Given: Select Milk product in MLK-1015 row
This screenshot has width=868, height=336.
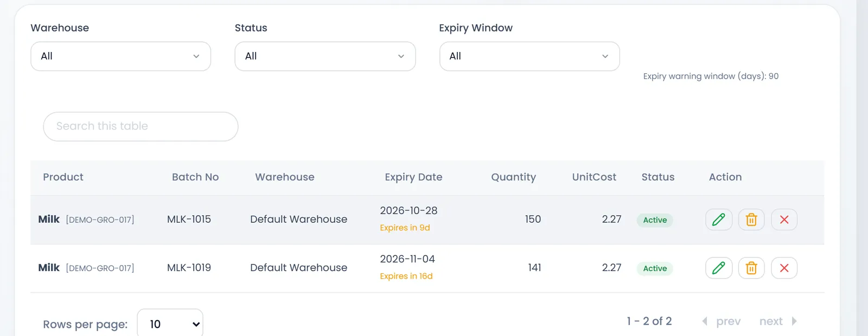Looking at the screenshot, I should [x=49, y=219].
